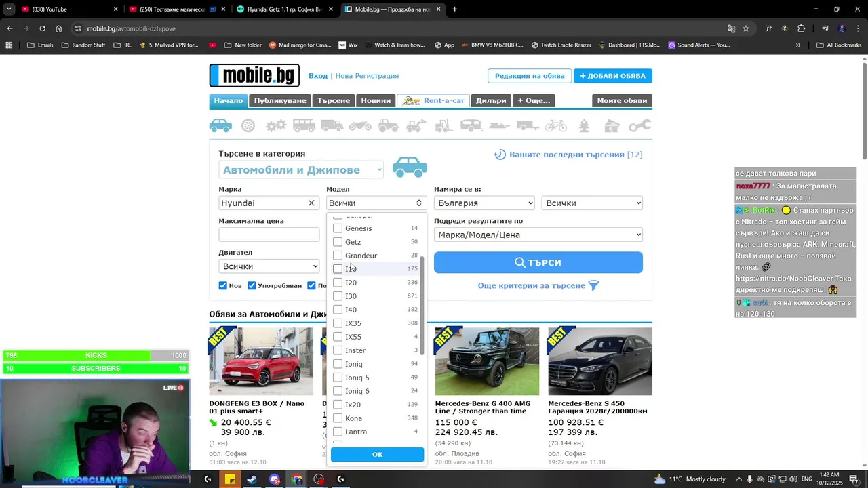Open the Rent-a-car tab
Viewport: 868px width, 488px height.
tap(433, 100)
